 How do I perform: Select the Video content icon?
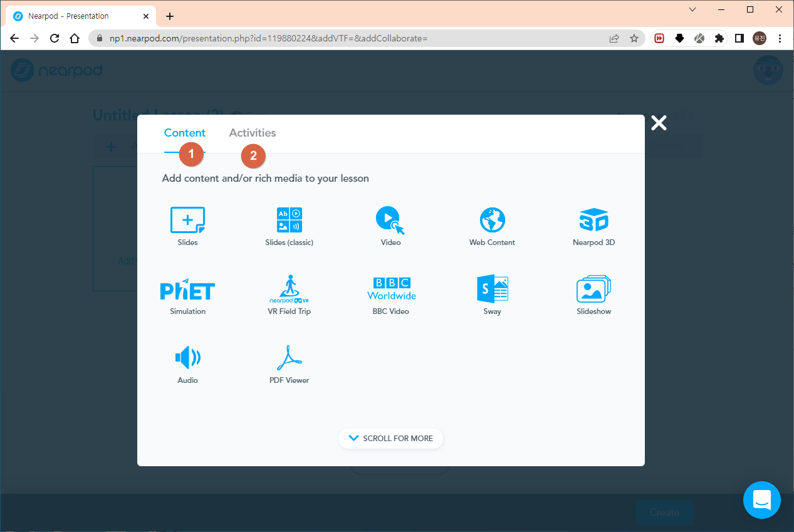point(390,226)
